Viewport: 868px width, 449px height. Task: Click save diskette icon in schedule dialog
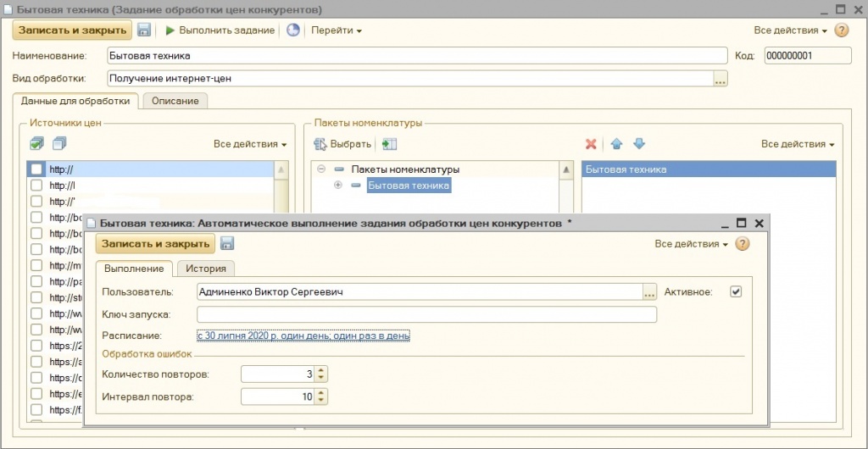click(227, 243)
